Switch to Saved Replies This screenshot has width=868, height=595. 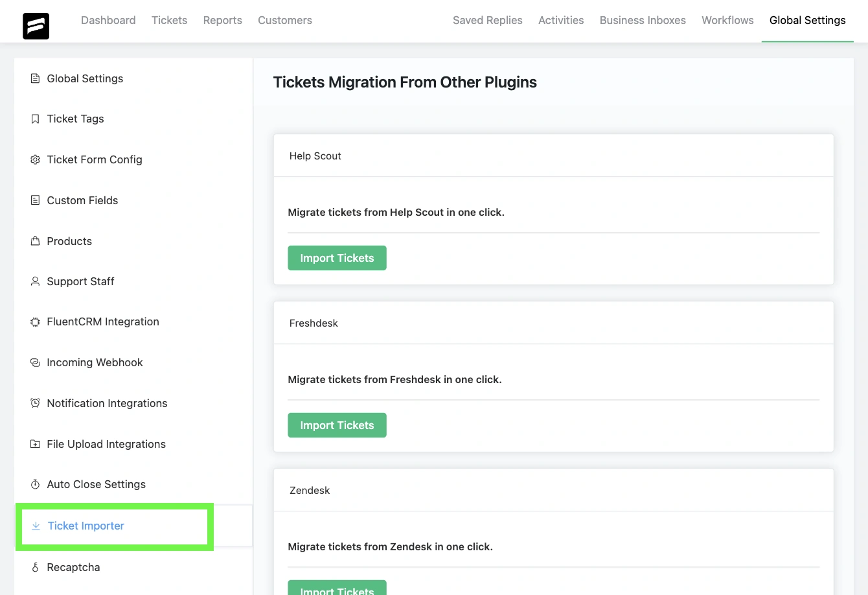pyautogui.click(x=487, y=20)
